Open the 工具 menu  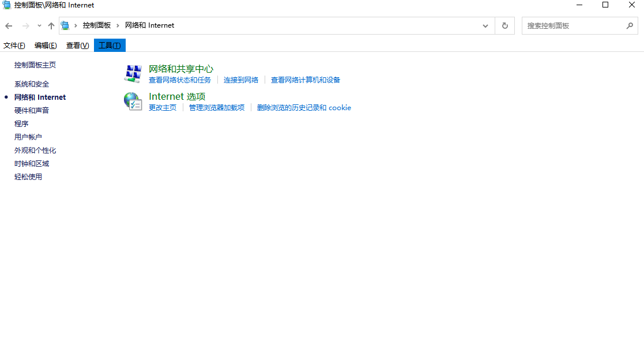point(109,45)
